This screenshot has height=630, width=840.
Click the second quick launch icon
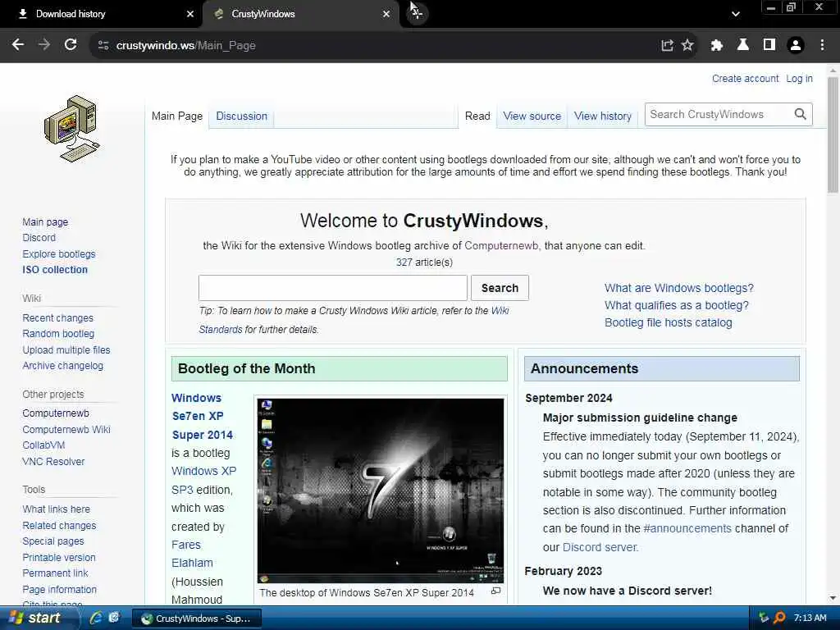pos(113,618)
